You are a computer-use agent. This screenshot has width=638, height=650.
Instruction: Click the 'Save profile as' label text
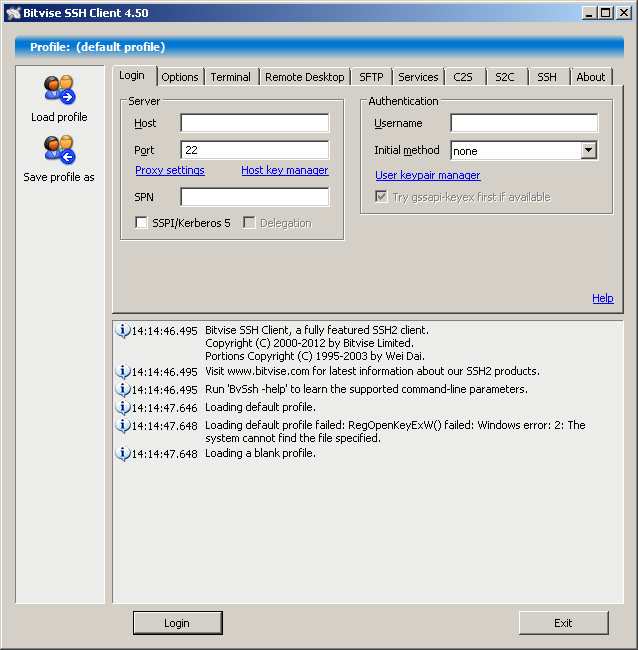59,177
